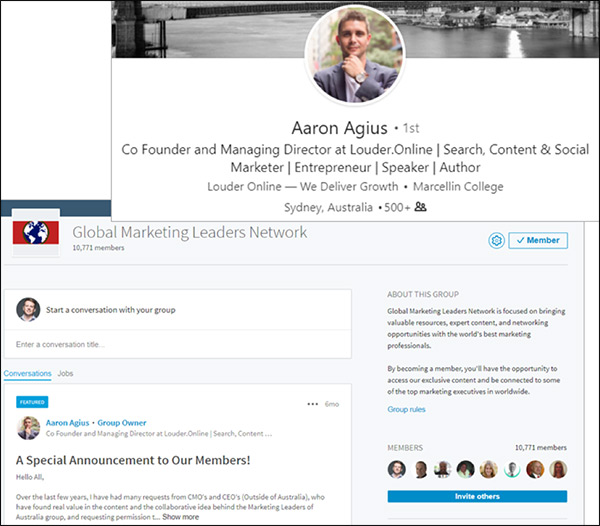Click the seventh member avatar in Members row
Screen dimensions: 600x526
[x=535, y=469]
